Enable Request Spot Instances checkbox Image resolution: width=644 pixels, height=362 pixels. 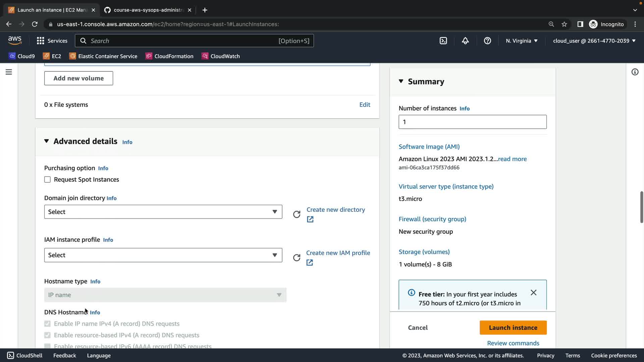(48, 180)
